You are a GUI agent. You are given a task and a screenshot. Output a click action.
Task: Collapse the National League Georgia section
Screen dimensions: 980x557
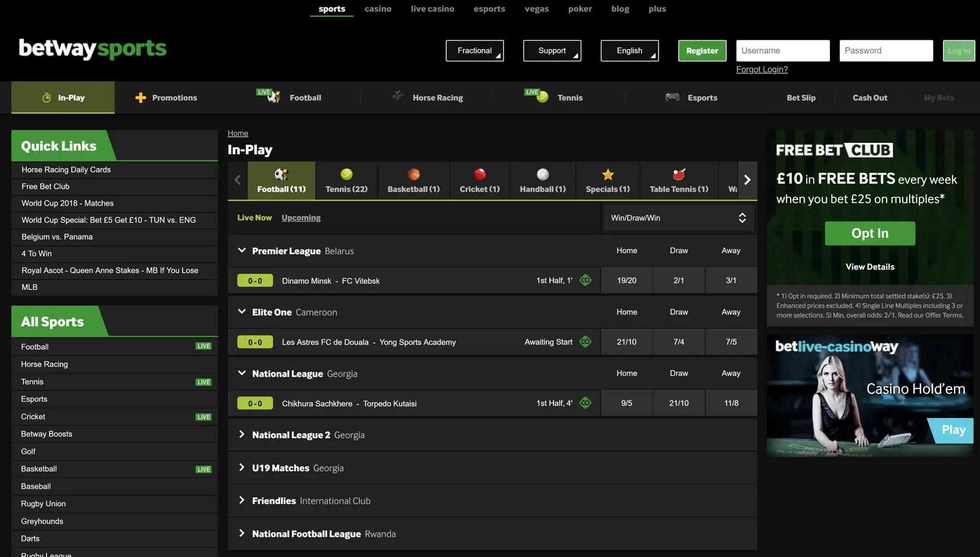[241, 373]
